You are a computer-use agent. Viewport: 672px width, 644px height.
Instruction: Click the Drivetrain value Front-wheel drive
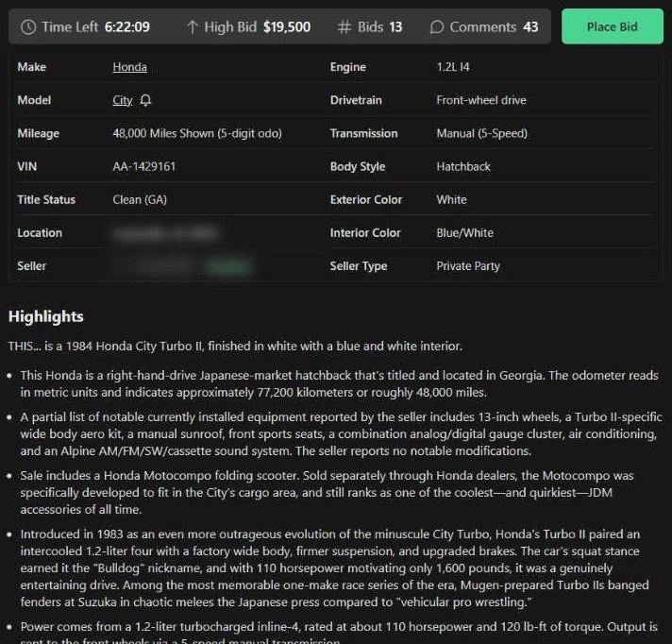coord(481,100)
